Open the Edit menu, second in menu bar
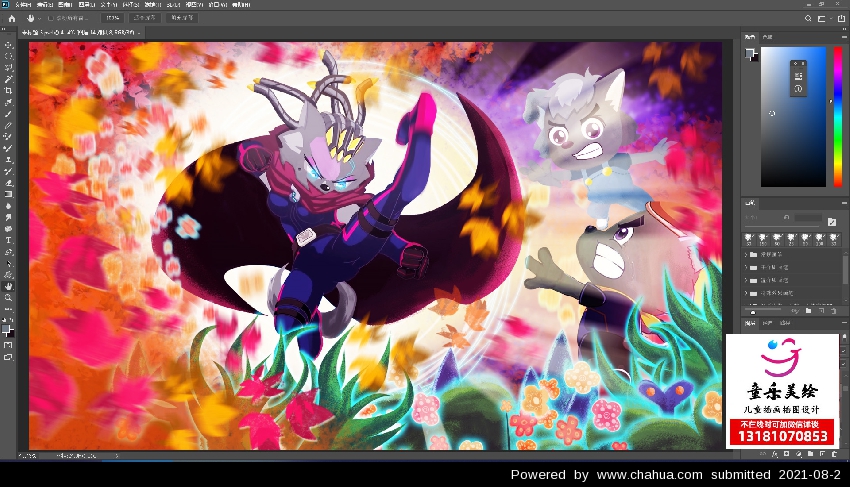Screen dimensions: 850x487 pos(44,4)
